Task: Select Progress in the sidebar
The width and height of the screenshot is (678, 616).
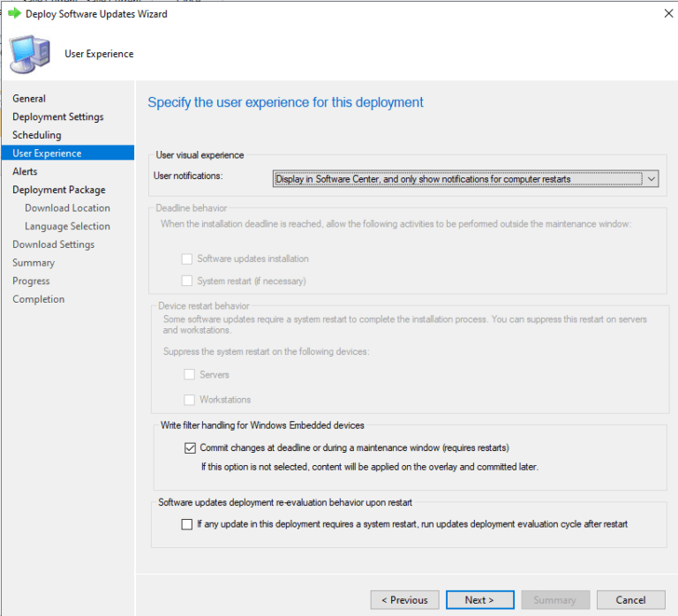Action: 31,281
